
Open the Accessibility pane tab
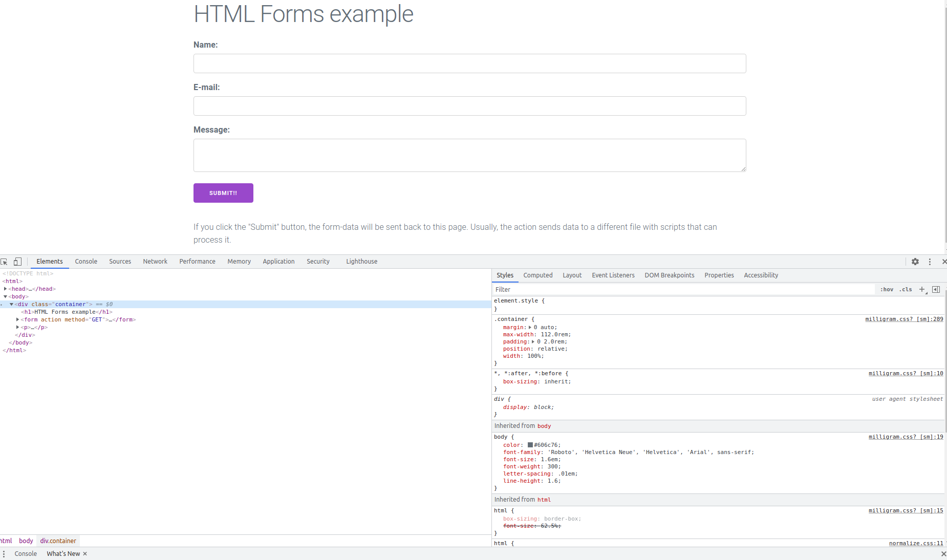pyautogui.click(x=761, y=275)
